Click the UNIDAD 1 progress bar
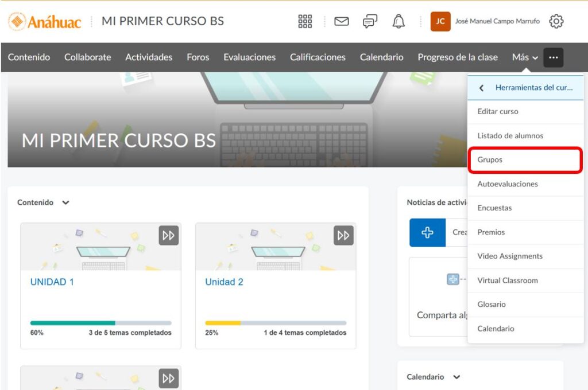 point(100,323)
